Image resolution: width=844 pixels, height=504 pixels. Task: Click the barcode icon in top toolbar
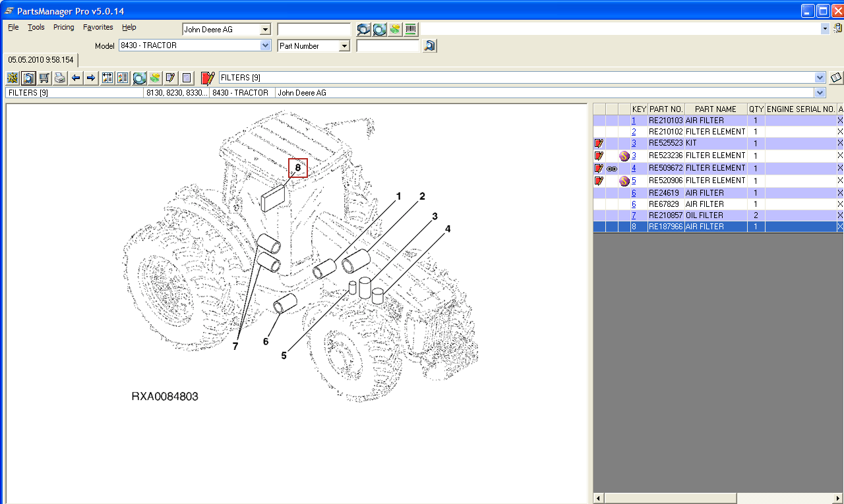[x=411, y=29]
